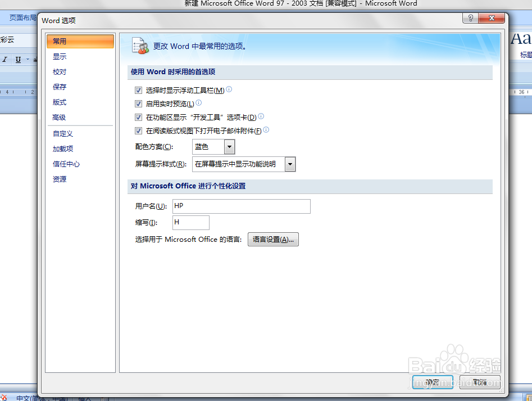Expand the 屏幕提示样式 dropdown

tap(290, 164)
